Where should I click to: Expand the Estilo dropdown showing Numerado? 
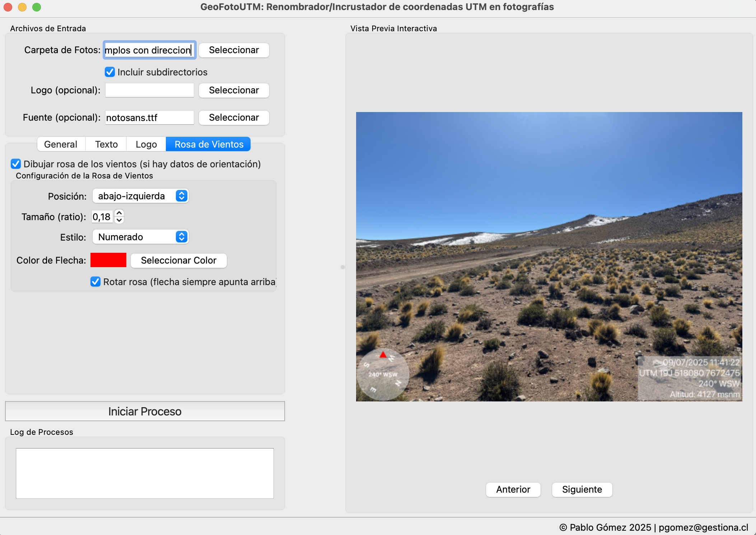[140, 237]
